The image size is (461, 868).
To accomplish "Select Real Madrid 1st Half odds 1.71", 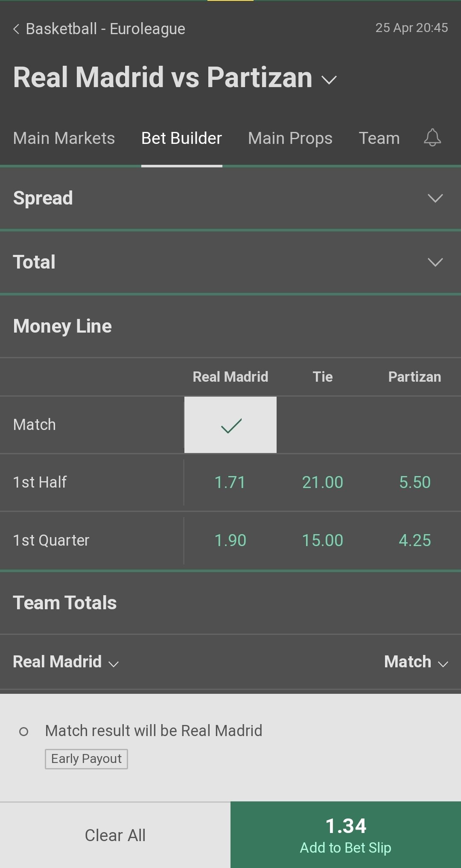I will (x=230, y=482).
